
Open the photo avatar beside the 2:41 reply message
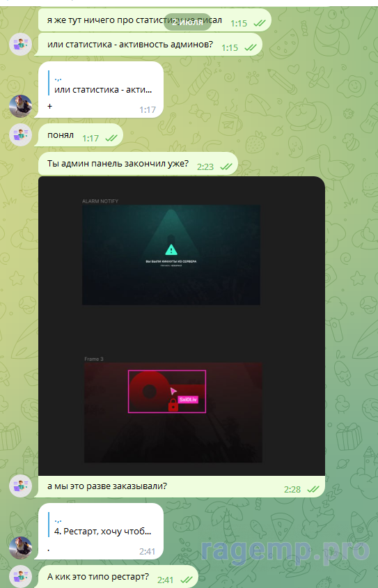(x=20, y=548)
